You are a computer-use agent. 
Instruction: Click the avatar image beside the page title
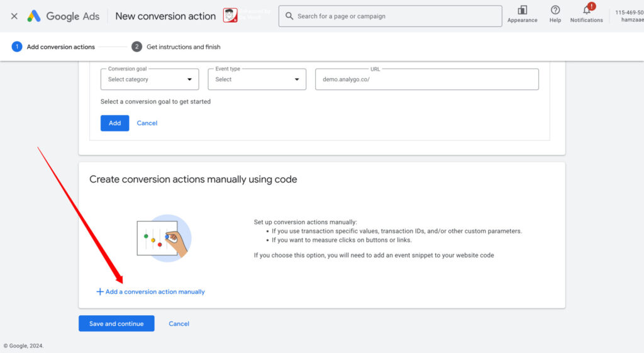coord(230,16)
